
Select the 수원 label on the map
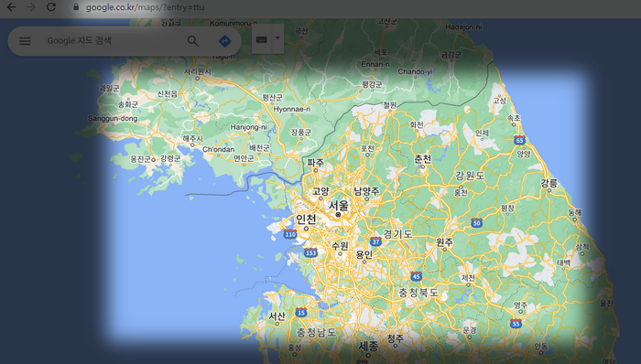pyautogui.click(x=340, y=246)
